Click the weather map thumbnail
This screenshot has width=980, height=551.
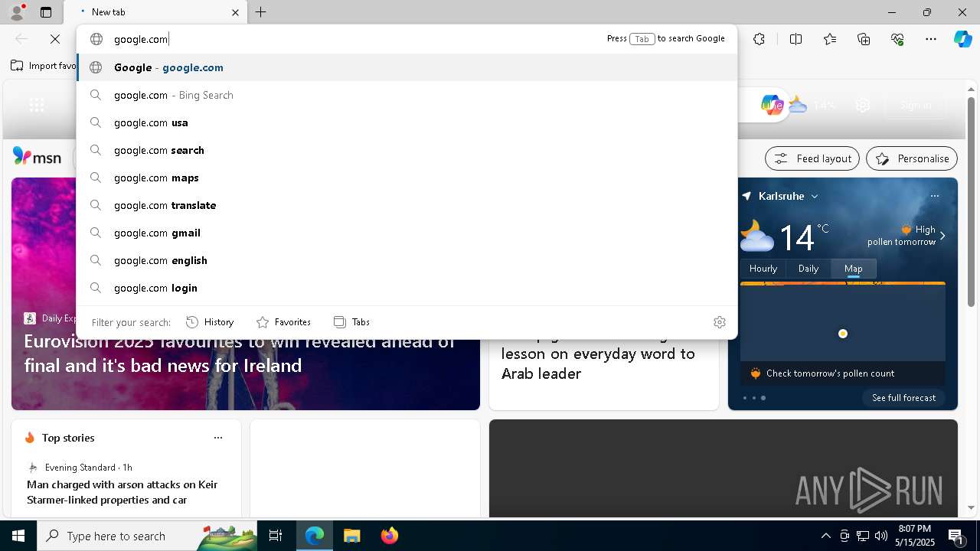click(x=843, y=321)
